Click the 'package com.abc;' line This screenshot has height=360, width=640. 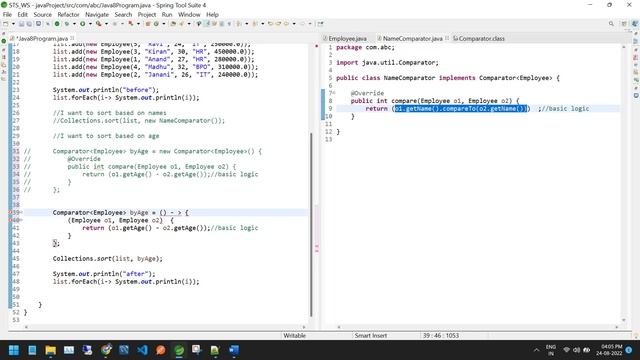tap(365, 47)
